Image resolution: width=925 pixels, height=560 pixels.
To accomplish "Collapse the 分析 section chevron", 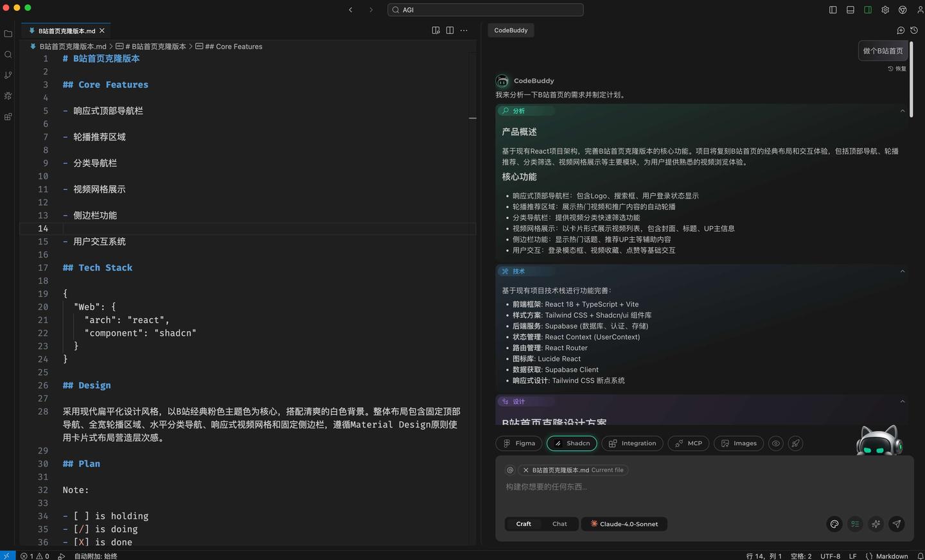I will 903,111.
